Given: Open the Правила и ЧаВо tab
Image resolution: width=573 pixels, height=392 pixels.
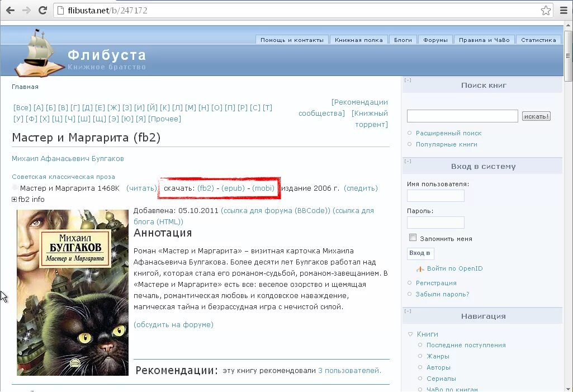Looking at the screenshot, I should (x=484, y=40).
